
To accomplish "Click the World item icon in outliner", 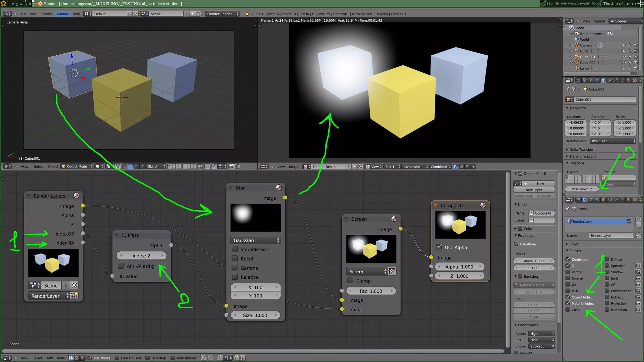I will 577,39.
